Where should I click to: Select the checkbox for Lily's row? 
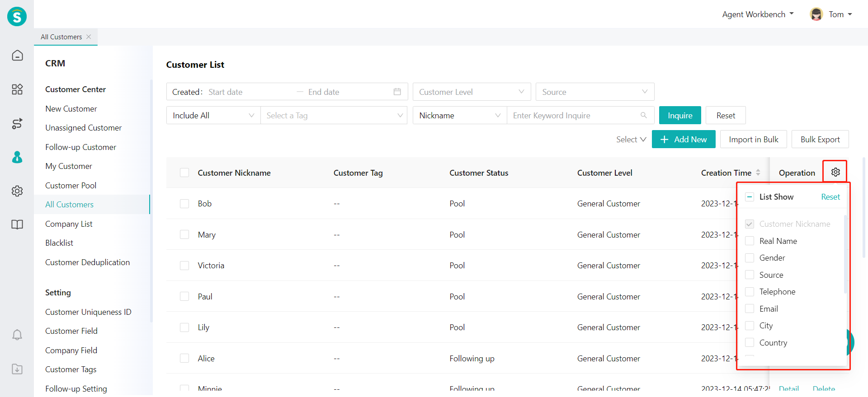coord(184,327)
